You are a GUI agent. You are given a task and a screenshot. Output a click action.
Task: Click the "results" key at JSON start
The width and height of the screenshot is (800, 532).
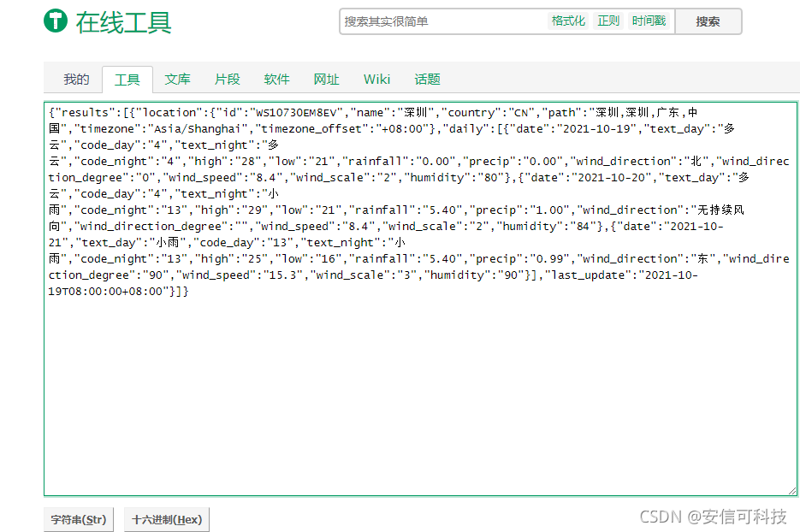[x=85, y=113]
